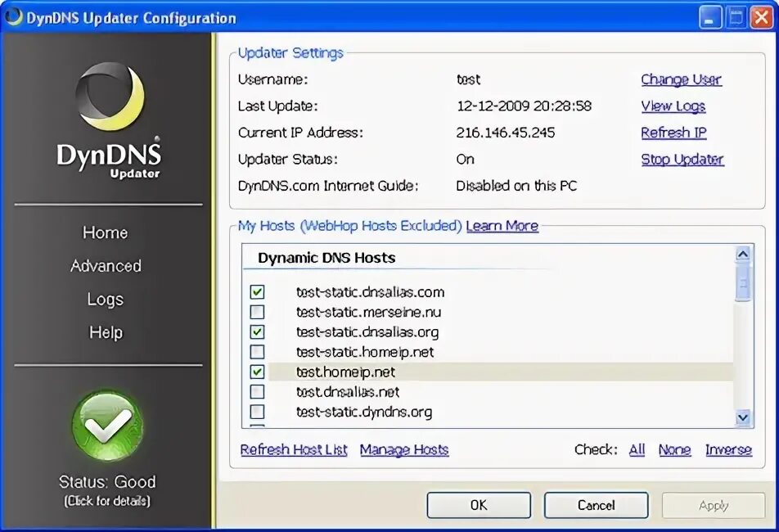Click the Refresh IP link
This screenshot has width=779, height=532.
tap(673, 133)
